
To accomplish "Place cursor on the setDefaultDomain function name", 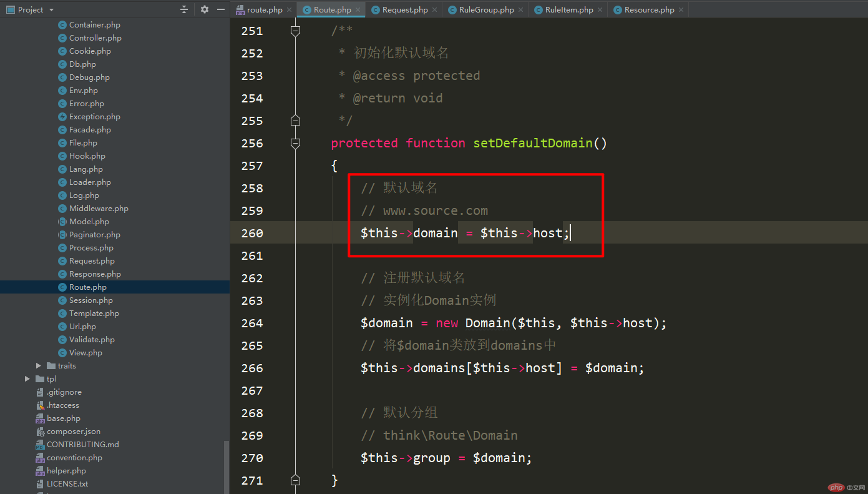I will click(532, 143).
